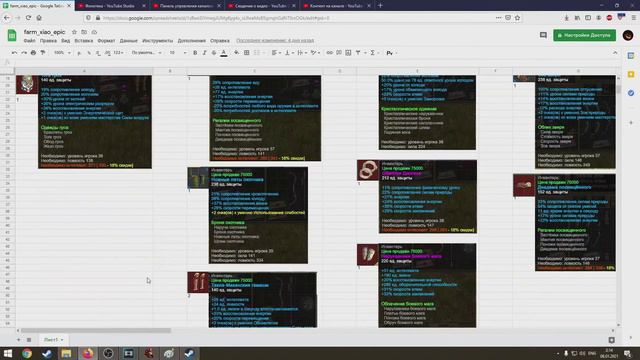Switch to the farm_xiao_epic browser tab
This screenshot has height=360, width=640.
click(37, 6)
